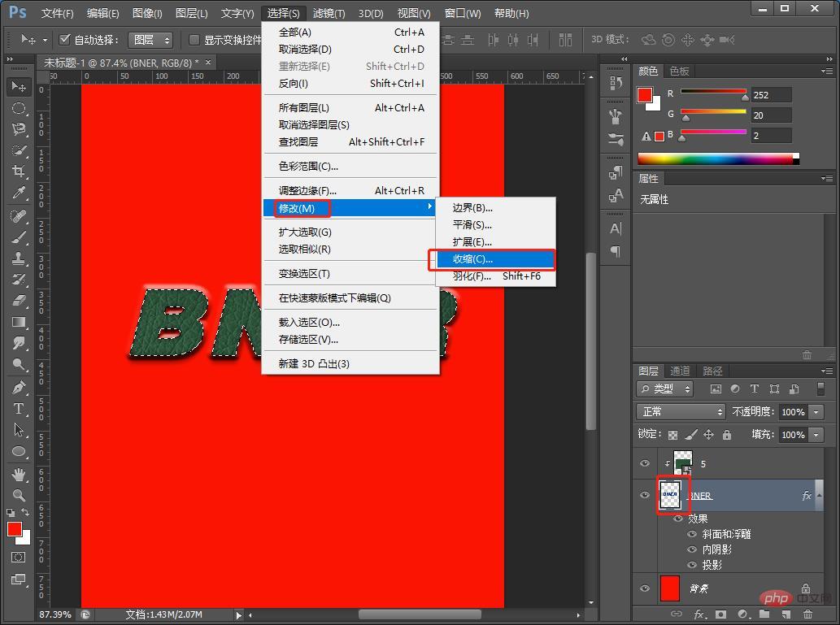Toggle the 显示变换控件 checkbox
This screenshot has height=625, width=840.
(194, 39)
